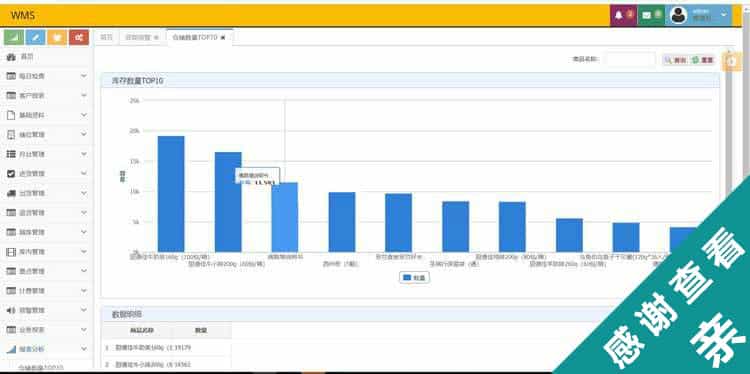Click the 商品名称 column header
The height and width of the screenshot is (374, 750).
[x=142, y=330]
